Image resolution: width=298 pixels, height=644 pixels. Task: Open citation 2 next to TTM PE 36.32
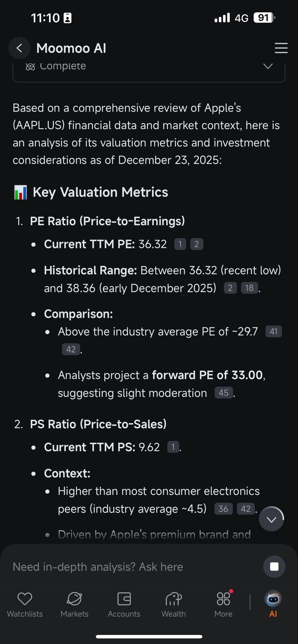[x=196, y=244]
